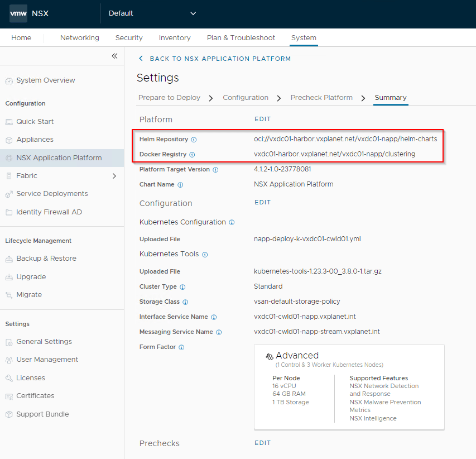
Task: Click the System Overview gauge icon
Action: [9, 81]
